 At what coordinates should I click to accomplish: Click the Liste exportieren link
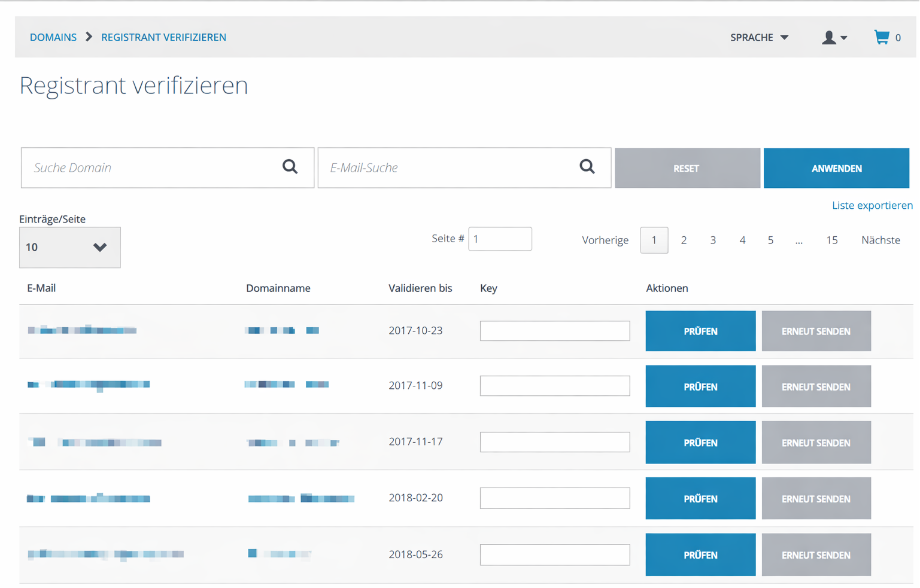click(x=872, y=205)
